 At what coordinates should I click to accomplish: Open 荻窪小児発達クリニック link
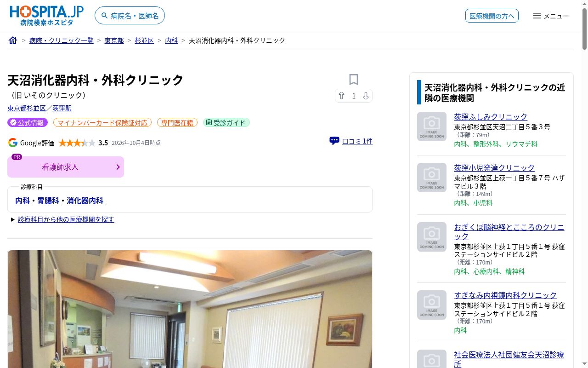[494, 168]
